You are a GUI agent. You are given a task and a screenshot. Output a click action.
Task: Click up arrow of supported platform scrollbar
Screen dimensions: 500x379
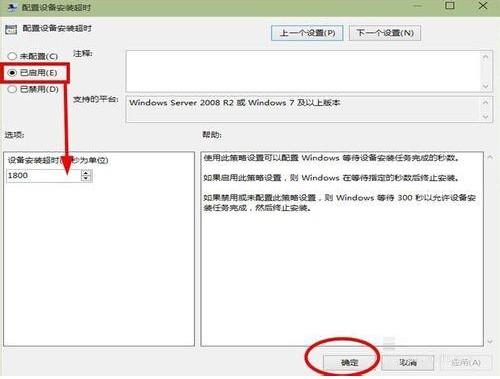486,102
